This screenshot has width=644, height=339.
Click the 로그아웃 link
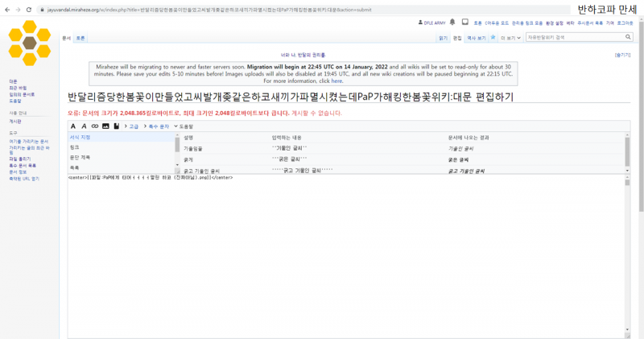[x=625, y=23]
